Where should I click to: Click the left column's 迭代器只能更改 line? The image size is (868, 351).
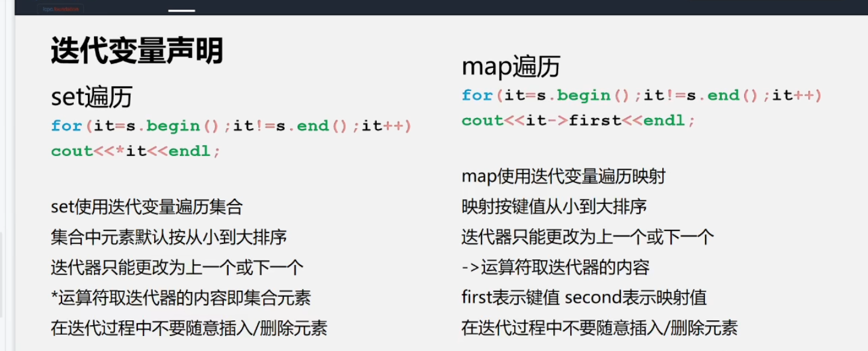[177, 267]
